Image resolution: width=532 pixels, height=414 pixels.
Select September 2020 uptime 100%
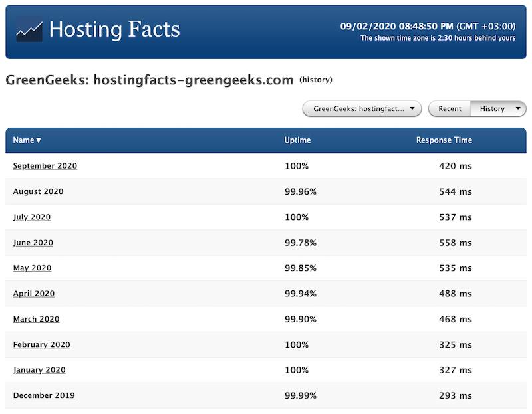[297, 166]
